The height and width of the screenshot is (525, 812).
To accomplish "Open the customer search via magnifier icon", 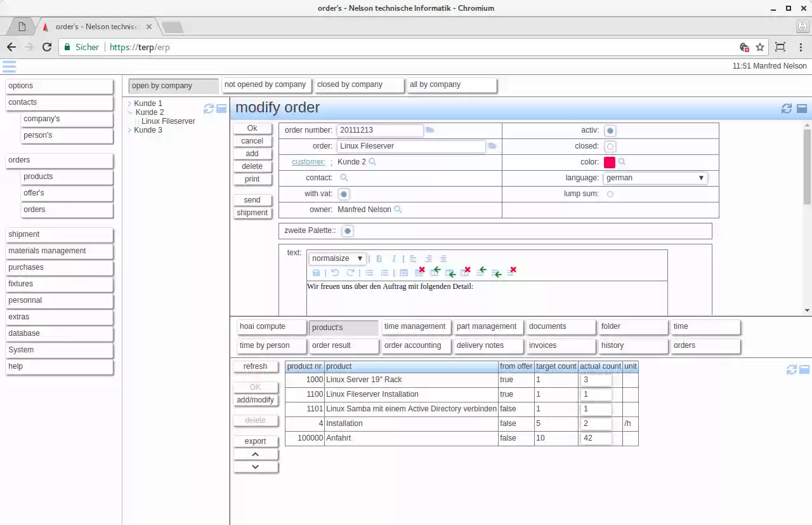I will coord(373,162).
